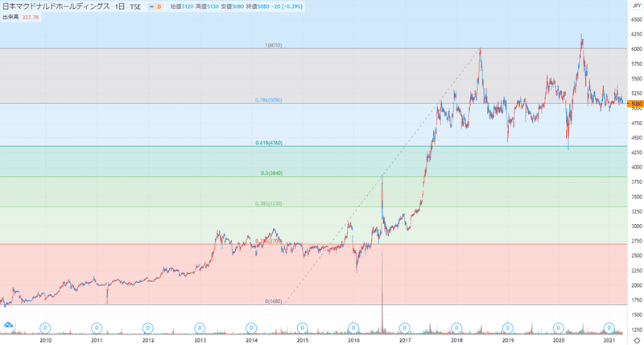The image size is (644, 345).
Task: Click the 4000 price axis label
Action: (x=638, y=168)
